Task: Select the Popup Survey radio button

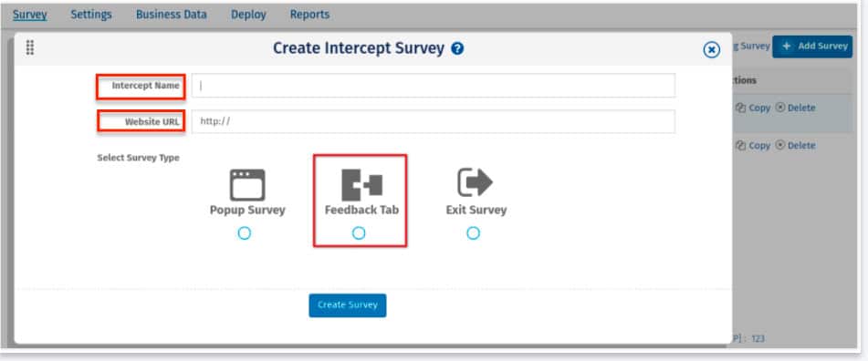Action: tap(244, 233)
